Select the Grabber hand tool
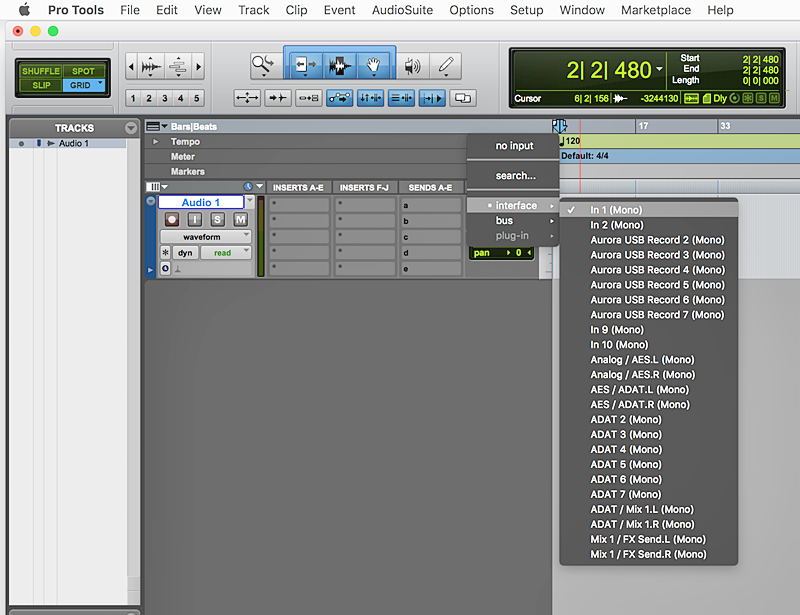This screenshot has width=800, height=615. click(x=374, y=65)
